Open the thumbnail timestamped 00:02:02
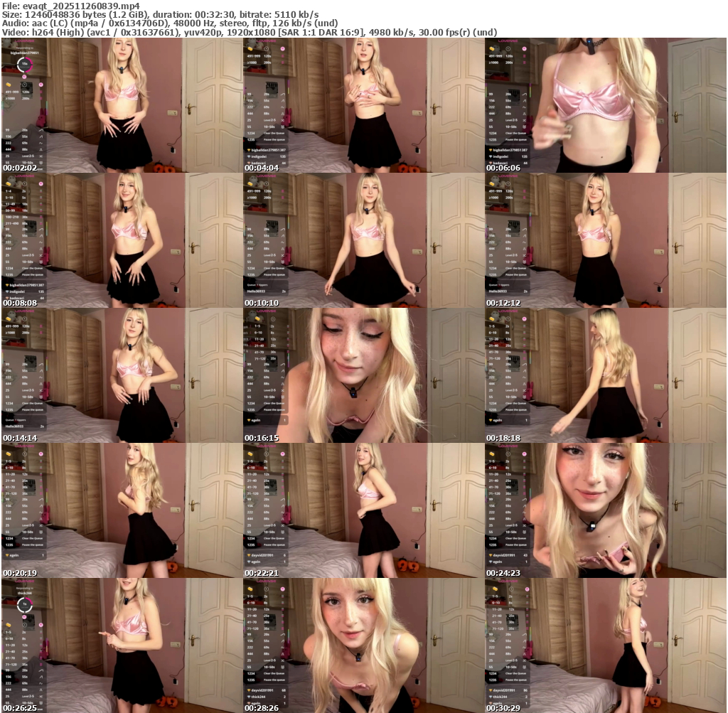728x713 pixels. point(122,105)
